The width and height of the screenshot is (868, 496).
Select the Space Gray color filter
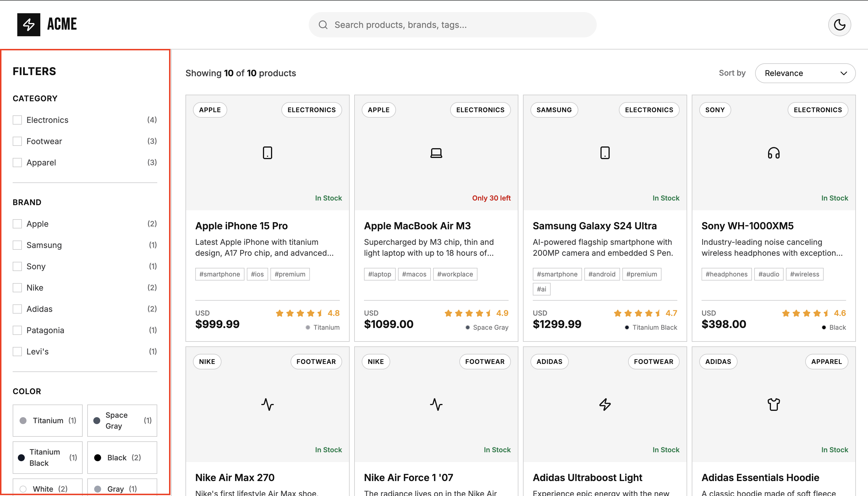coord(122,420)
